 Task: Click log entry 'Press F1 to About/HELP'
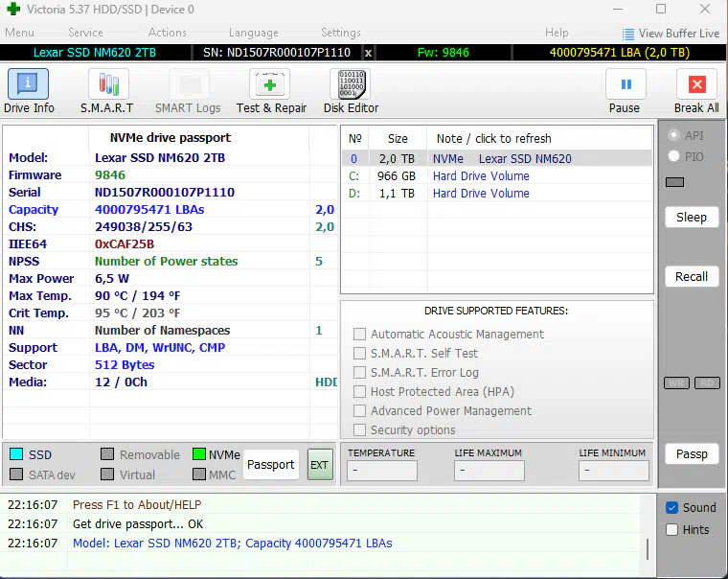(x=137, y=504)
